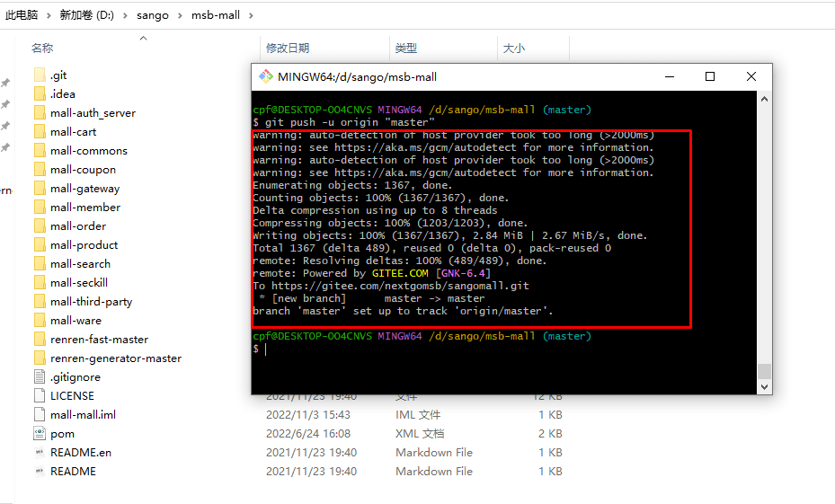Click the MINGW64:/d/sango/msb-mall window title

coord(358,77)
